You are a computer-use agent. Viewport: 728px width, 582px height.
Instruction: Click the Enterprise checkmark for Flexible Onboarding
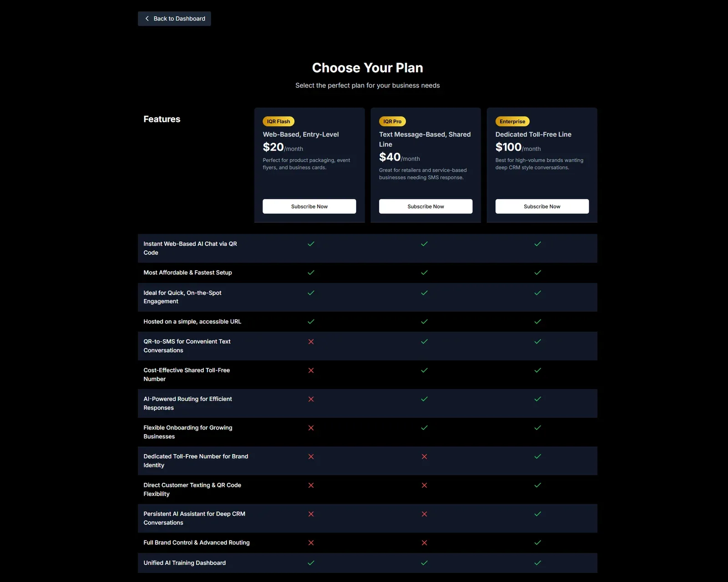pos(537,427)
